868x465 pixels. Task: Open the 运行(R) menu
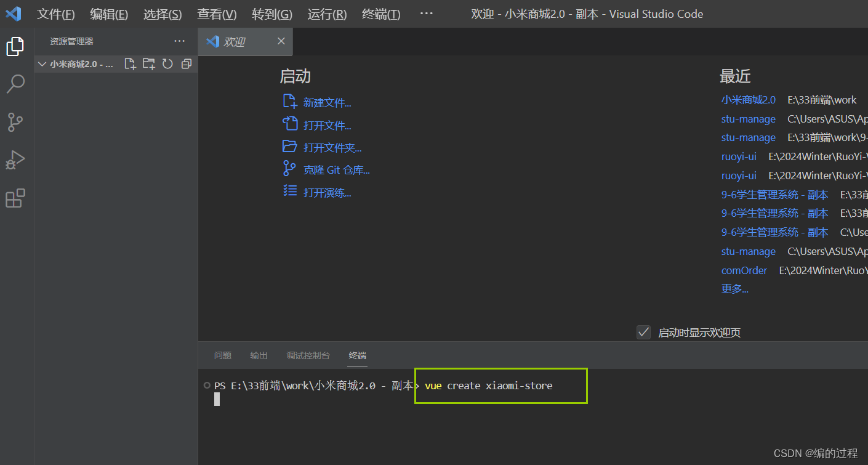pyautogui.click(x=327, y=14)
